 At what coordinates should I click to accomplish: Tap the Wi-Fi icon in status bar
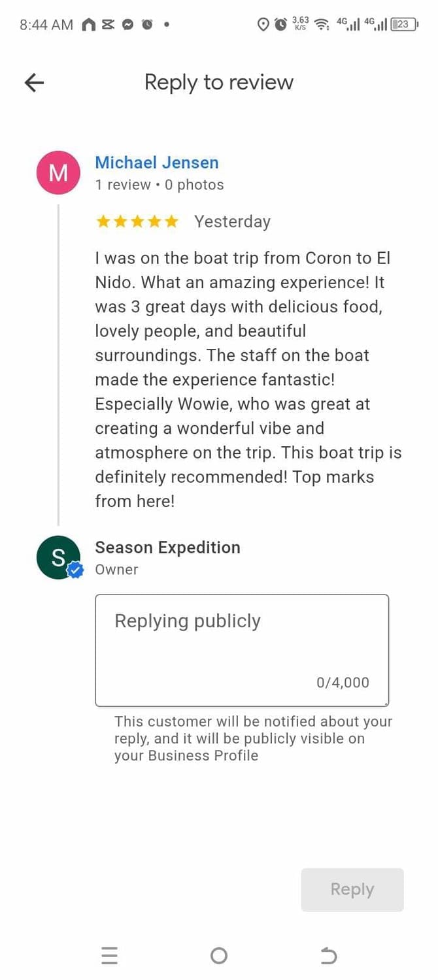(322, 25)
